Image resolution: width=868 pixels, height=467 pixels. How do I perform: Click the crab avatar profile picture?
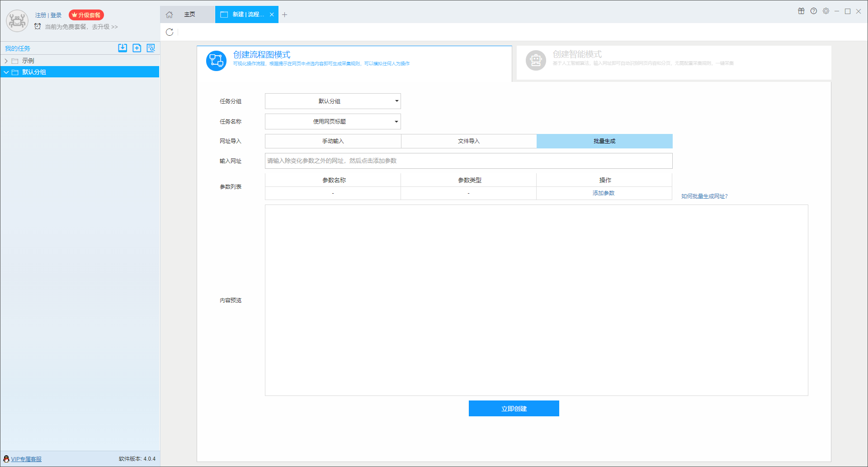click(17, 21)
